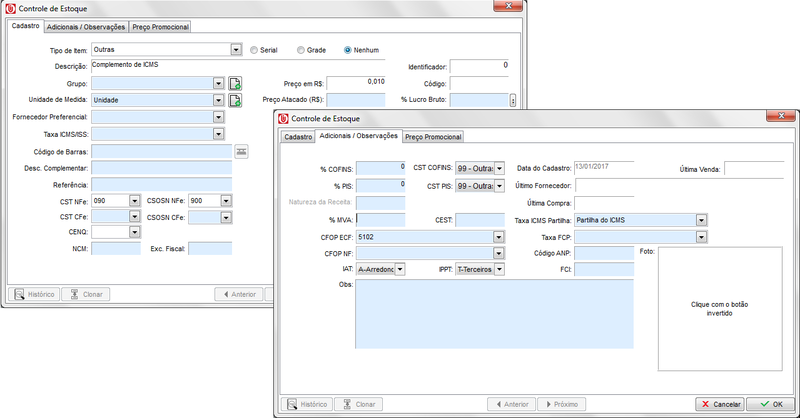
Task: Click the barcode icon next to Código de Barras
Action: (241, 151)
